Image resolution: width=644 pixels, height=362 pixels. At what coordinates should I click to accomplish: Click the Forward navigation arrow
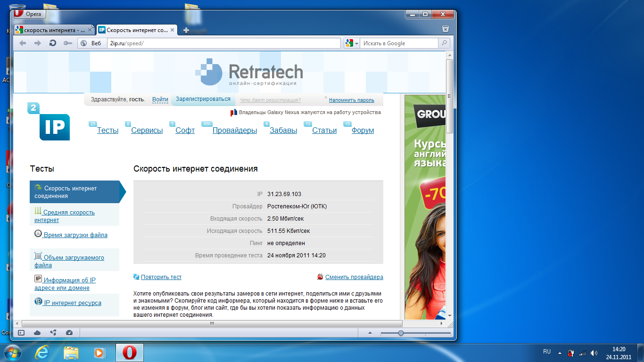[x=38, y=43]
